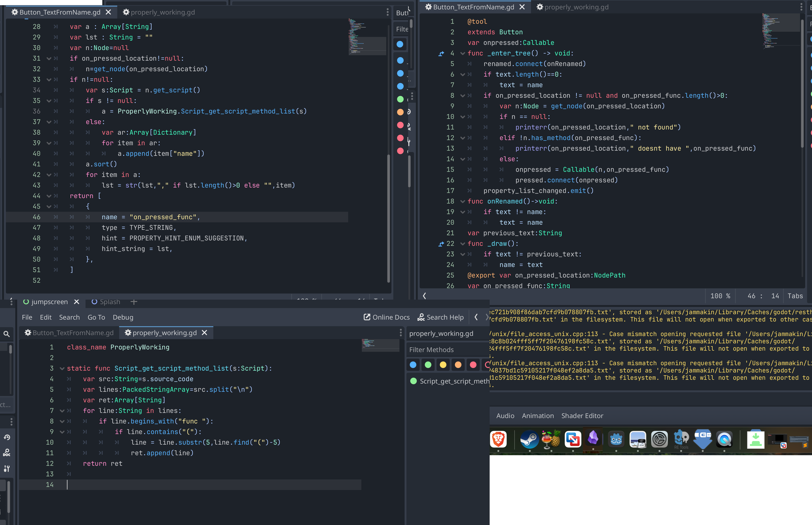The width and height of the screenshot is (812, 525).
Task: Click the Tabs indentation button in status bar
Action: [x=795, y=296]
